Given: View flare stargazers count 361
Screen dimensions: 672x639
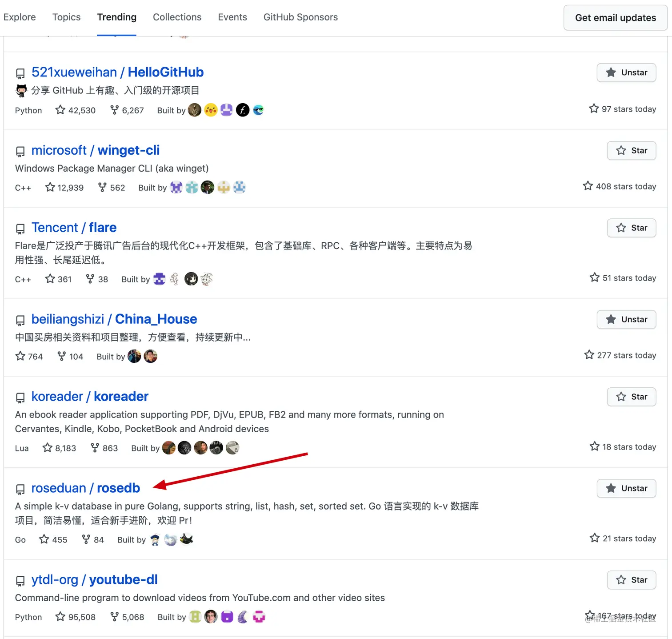Looking at the screenshot, I should 58,279.
